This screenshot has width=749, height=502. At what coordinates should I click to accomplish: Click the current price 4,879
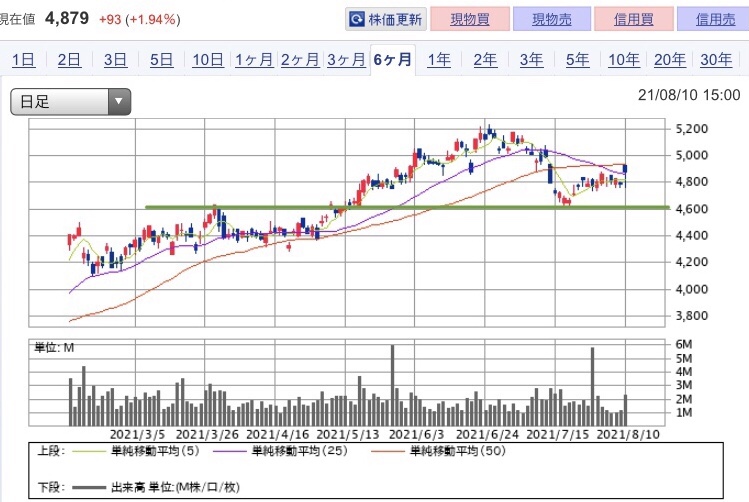tap(67, 18)
